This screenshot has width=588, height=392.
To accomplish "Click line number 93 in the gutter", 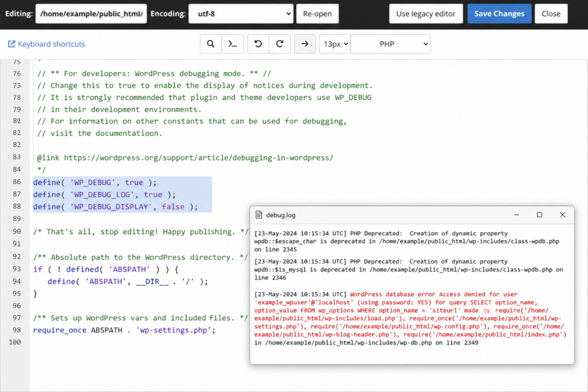I will (x=17, y=269).
